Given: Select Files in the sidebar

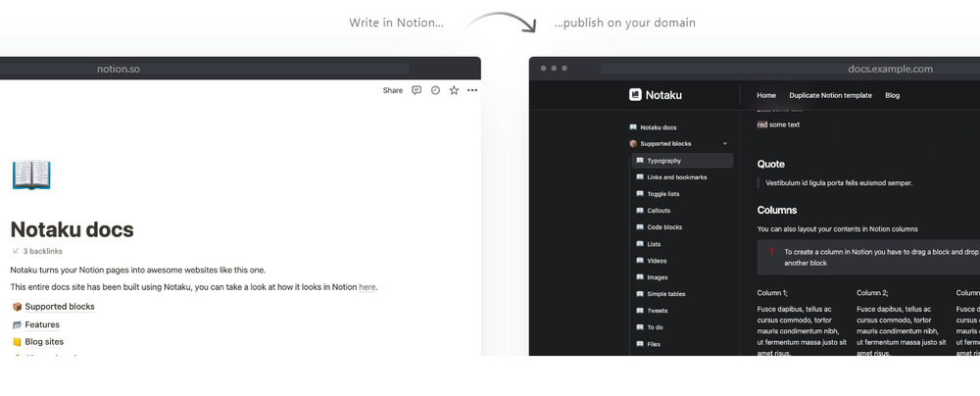Looking at the screenshot, I should [x=654, y=344].
